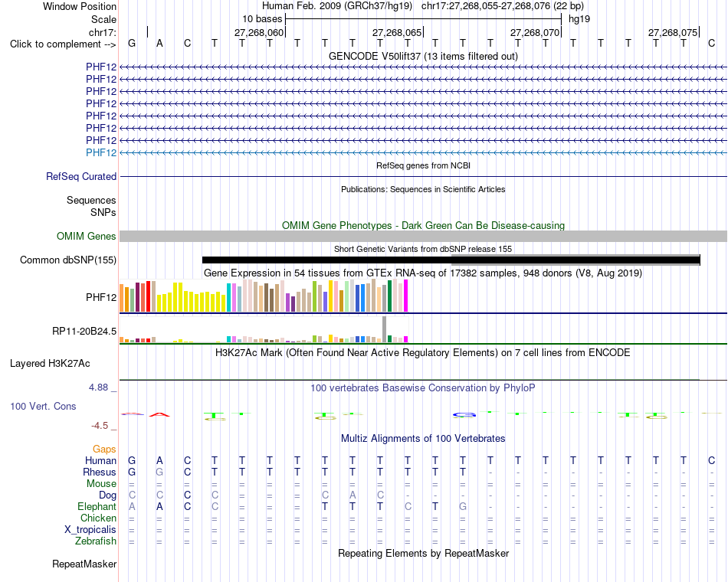Select the Human species label
The image size is (728, 582).
100,460
